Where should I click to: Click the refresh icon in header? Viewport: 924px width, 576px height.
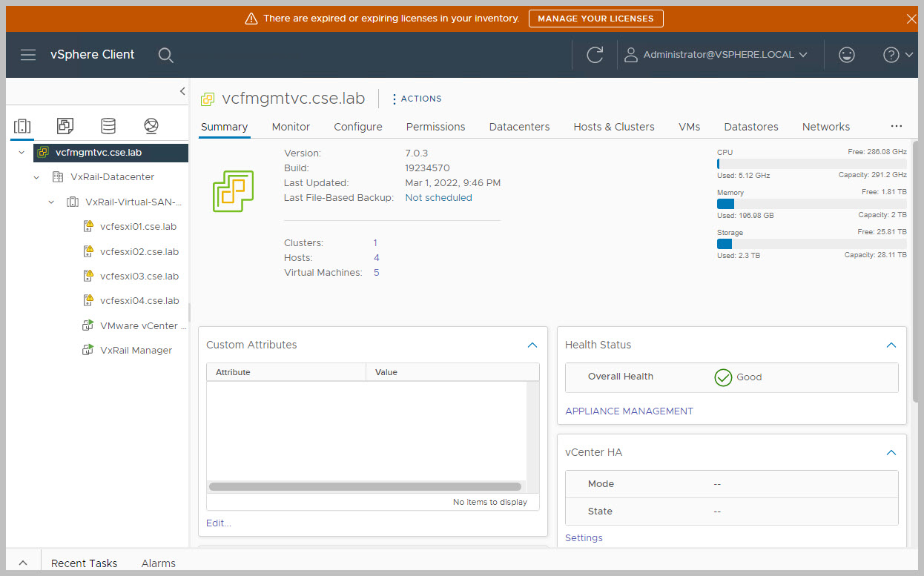[595, 55]
